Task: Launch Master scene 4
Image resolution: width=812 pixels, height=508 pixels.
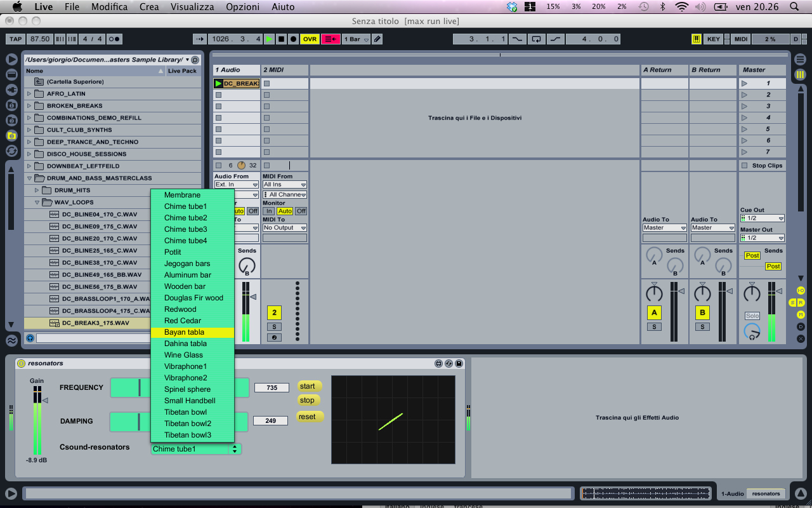Action: point(745,117)
